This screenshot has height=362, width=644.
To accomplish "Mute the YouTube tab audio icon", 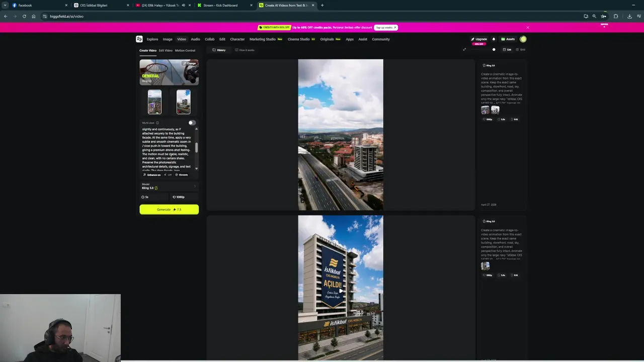I will [183, 6].
